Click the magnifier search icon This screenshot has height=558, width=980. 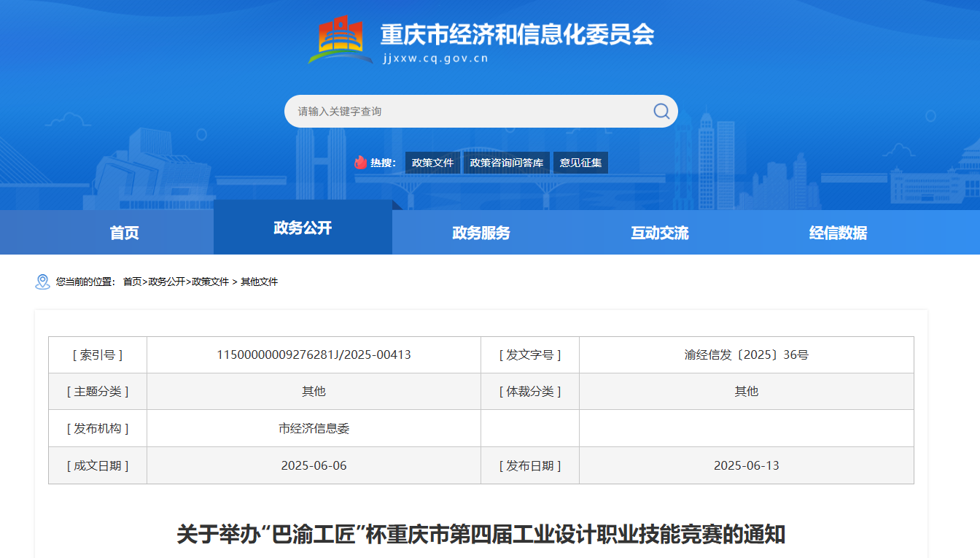point(661,111)
